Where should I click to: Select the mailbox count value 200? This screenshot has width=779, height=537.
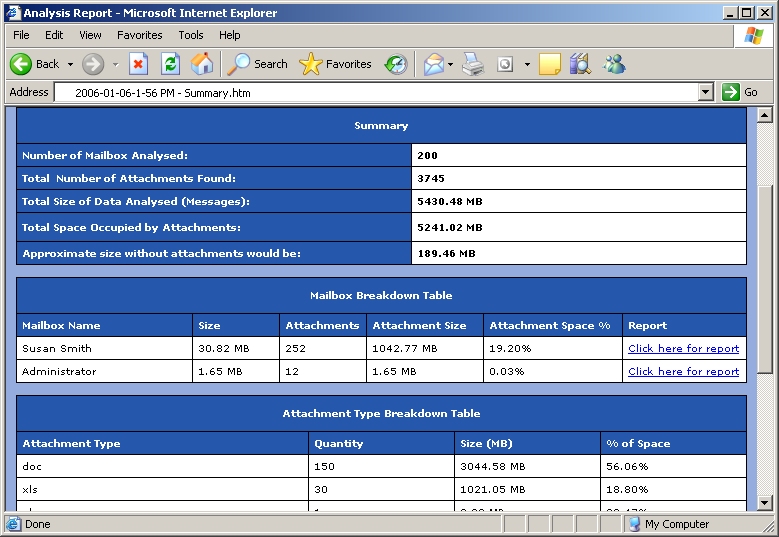tap(427, 155)
